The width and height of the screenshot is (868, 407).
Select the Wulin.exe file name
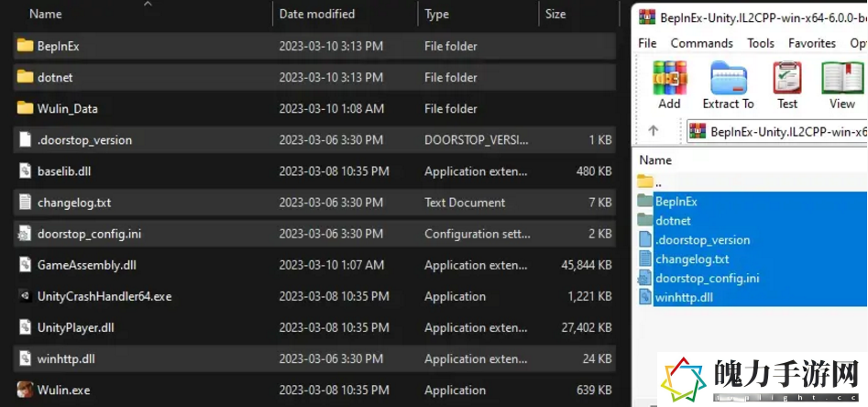point(63,390)
